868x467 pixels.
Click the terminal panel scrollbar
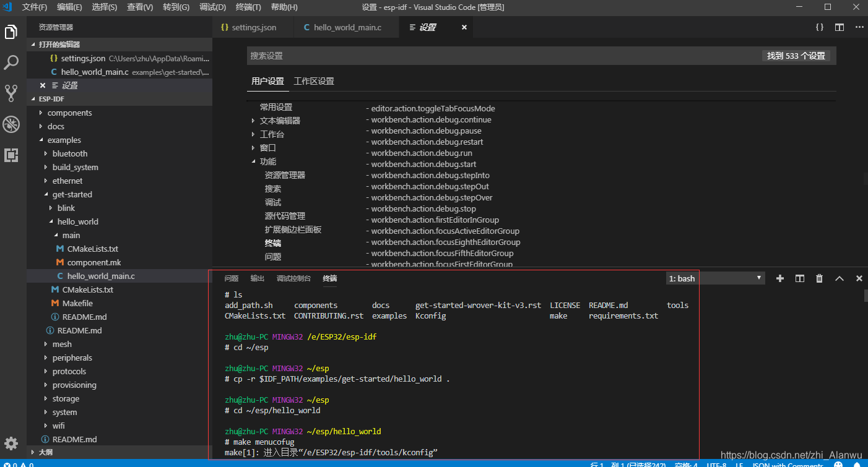[866, 295]
